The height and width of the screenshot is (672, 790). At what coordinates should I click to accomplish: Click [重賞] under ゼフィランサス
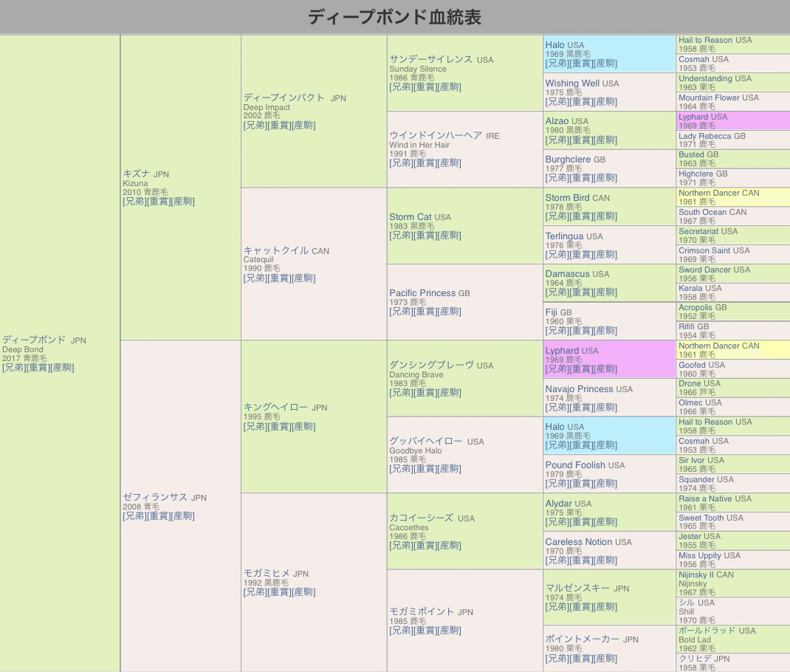point(159,516)
